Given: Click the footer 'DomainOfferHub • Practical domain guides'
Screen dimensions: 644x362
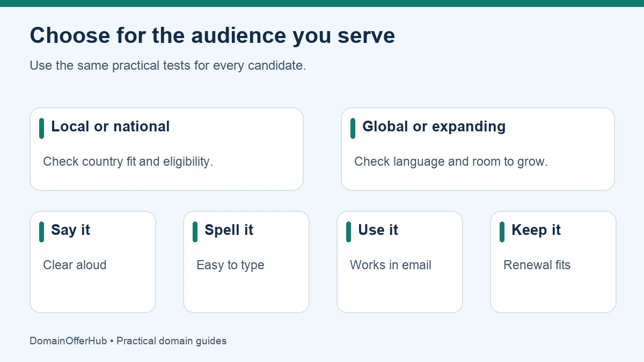Looking at the screenshot, I should tap(128, 341).
